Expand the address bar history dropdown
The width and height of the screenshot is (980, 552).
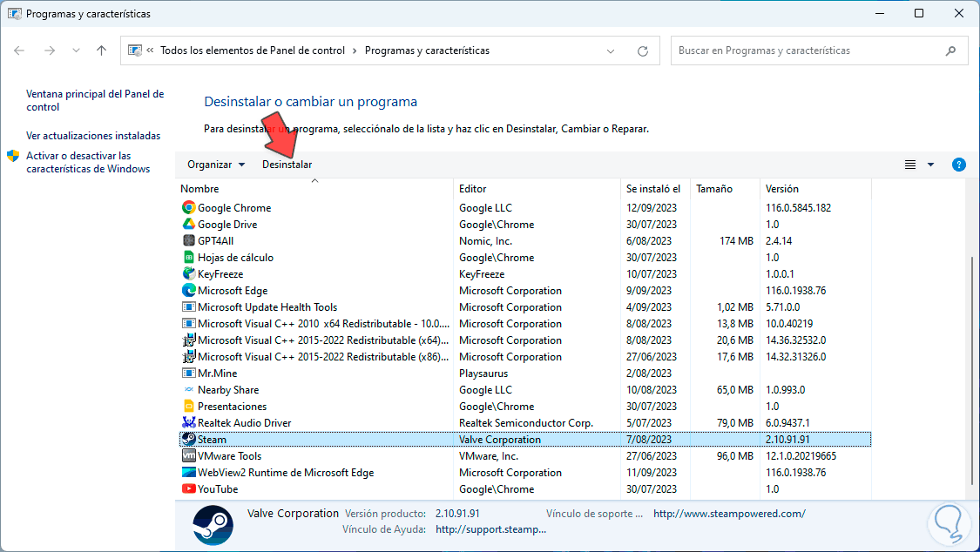(x=611, y=51)
